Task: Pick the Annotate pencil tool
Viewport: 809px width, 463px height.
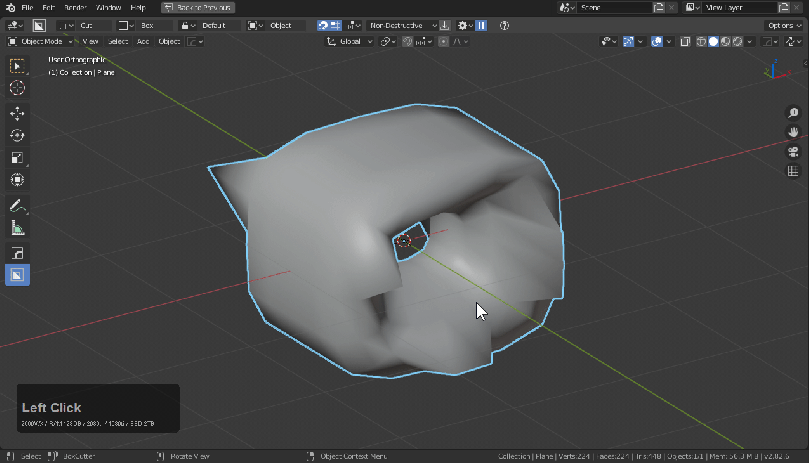Action: click(17, 205)
